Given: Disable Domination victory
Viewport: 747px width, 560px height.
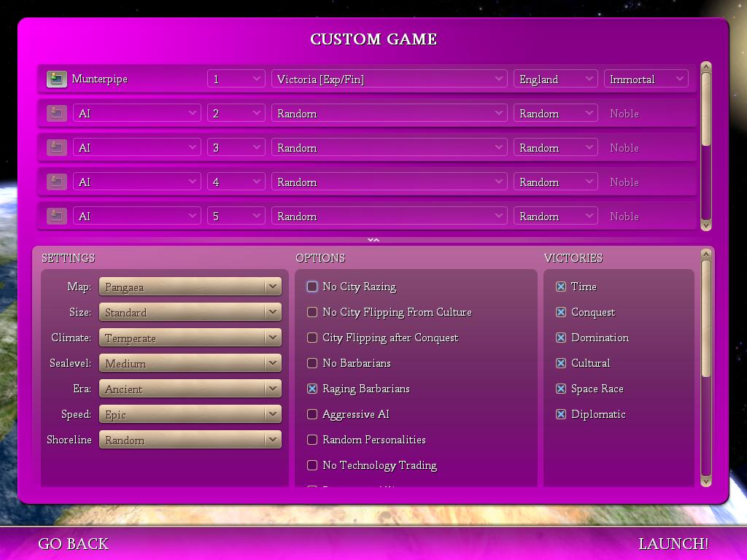Looking at the screenshot, I should (561, 338).
